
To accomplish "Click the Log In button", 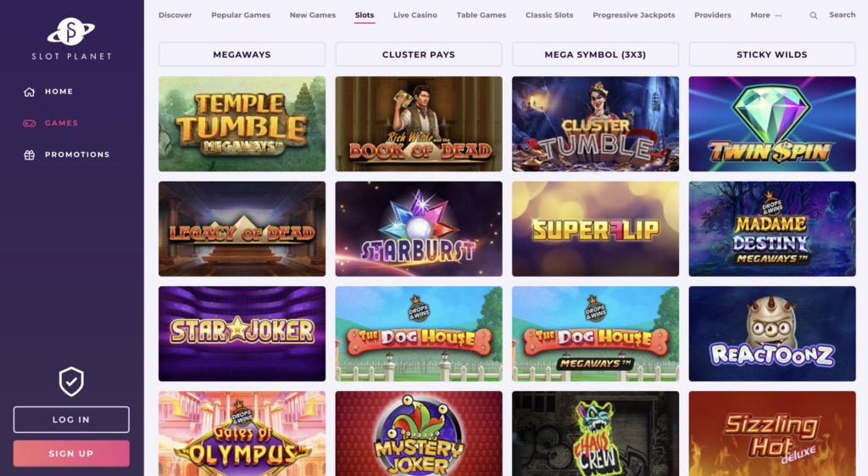I will (71, 419).
